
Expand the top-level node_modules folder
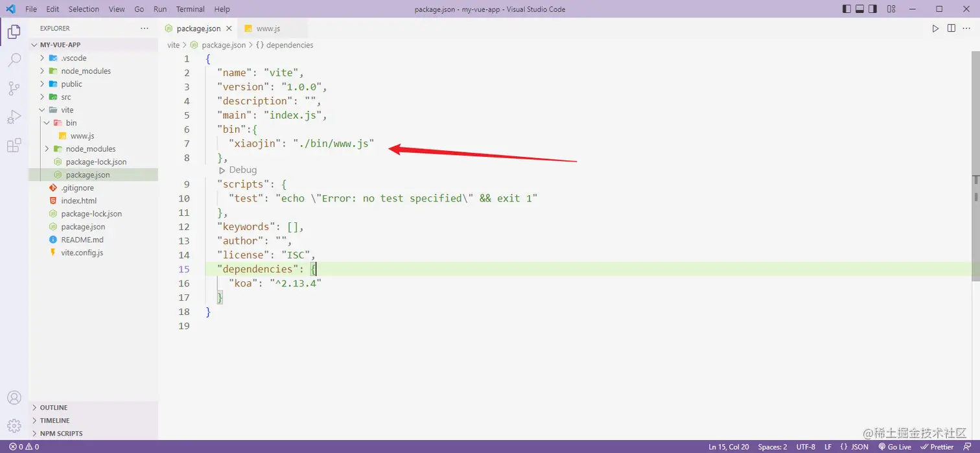coord(93,71)
